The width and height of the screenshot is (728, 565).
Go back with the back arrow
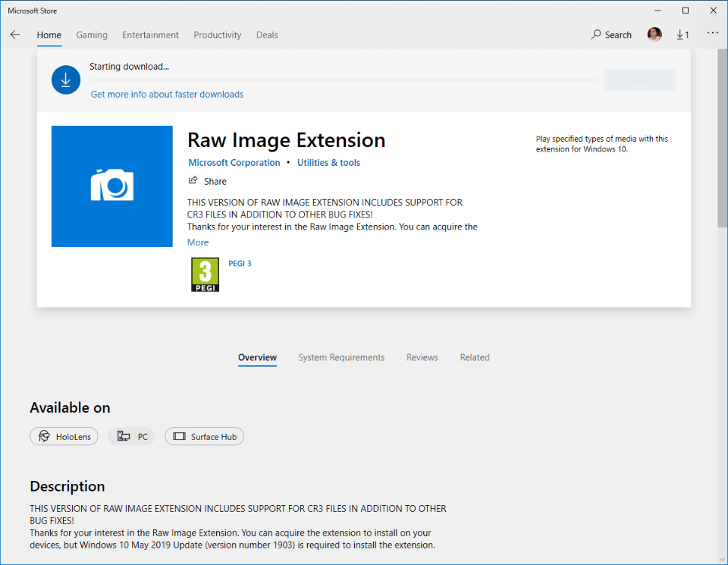point(15,35)
